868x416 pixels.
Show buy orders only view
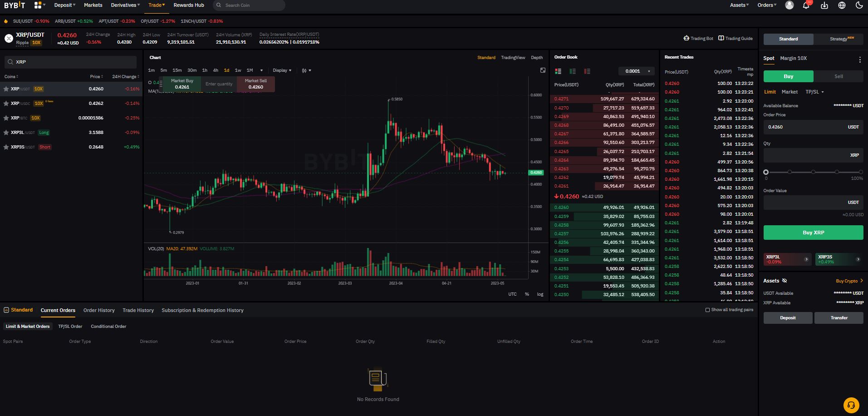[x=573, y=71]
